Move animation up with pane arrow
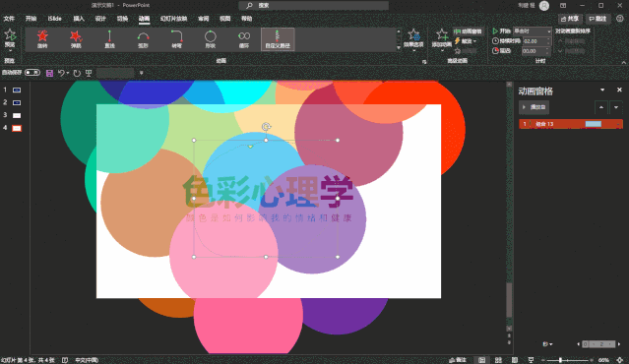Viewport: 629px width, 364px height. (x=600, y=107)
